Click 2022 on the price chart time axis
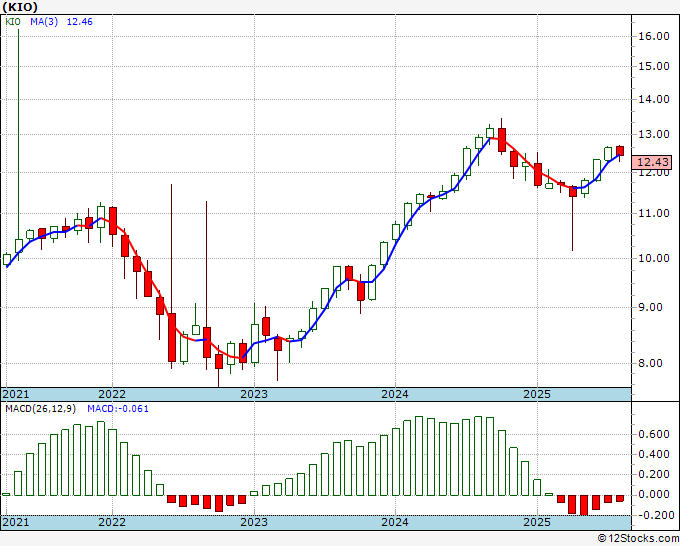The image size is (680, 546). pos(112,394)
